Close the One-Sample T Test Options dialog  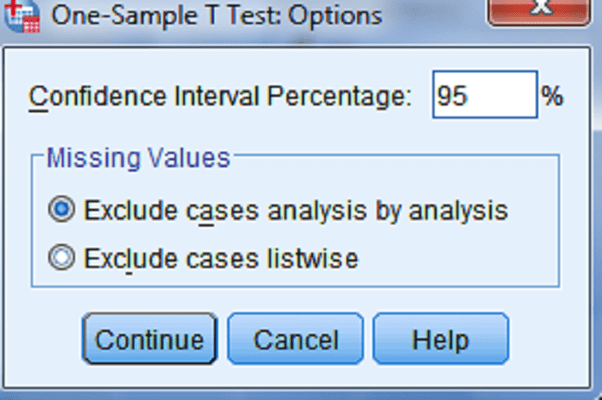[x=539, y=12]
